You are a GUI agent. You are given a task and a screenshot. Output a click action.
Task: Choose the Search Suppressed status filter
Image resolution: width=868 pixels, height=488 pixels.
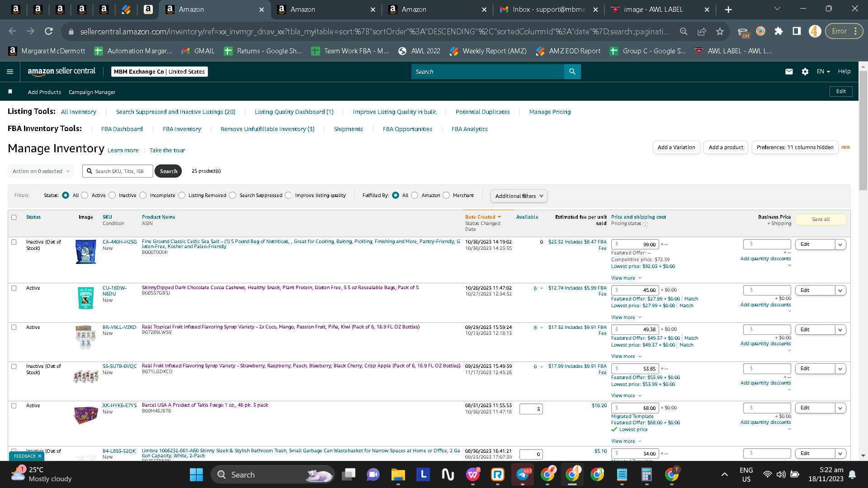pyautogui.click(x=232, y=195)
